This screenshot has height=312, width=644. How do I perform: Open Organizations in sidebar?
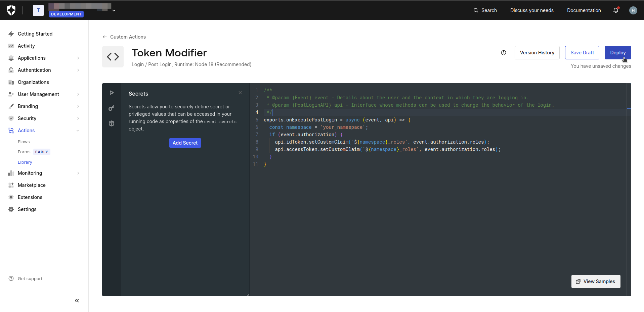[x=33, y=82]
